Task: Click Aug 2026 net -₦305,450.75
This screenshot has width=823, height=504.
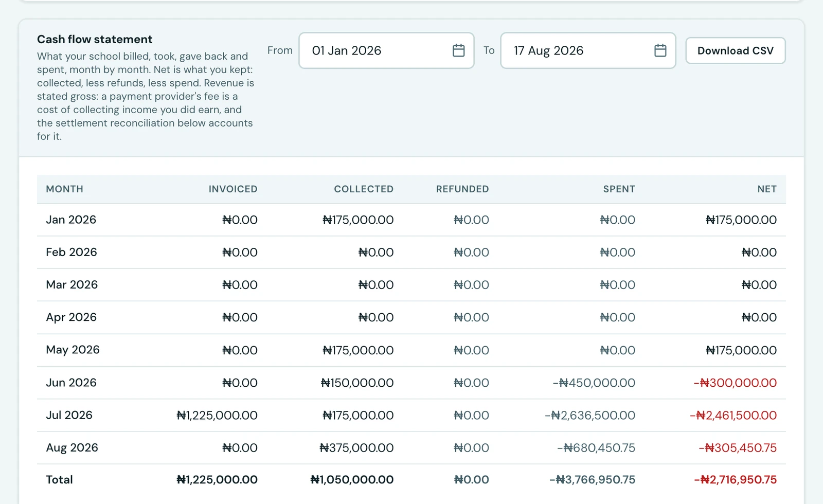Action: pyautogui.click(x=738, y=447)
